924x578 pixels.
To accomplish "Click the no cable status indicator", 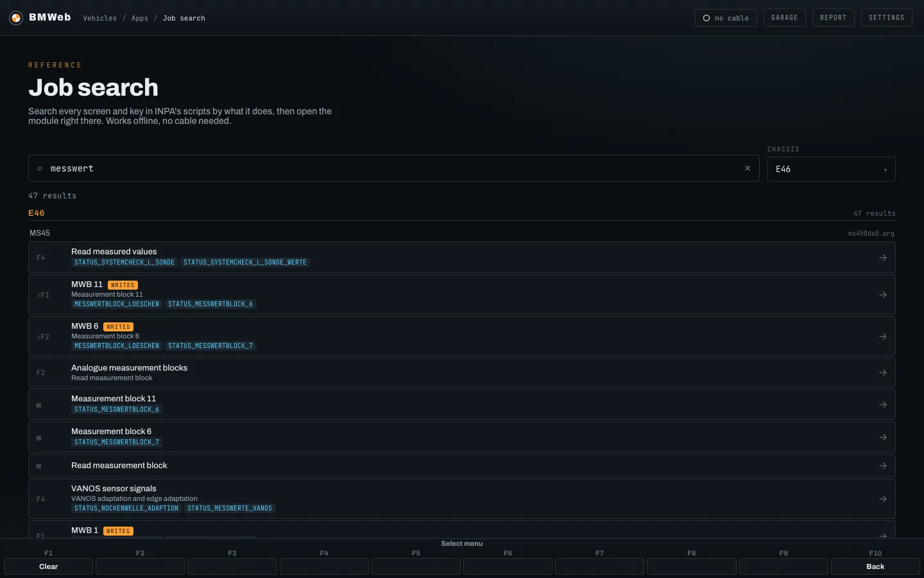I will coord(726,18).
